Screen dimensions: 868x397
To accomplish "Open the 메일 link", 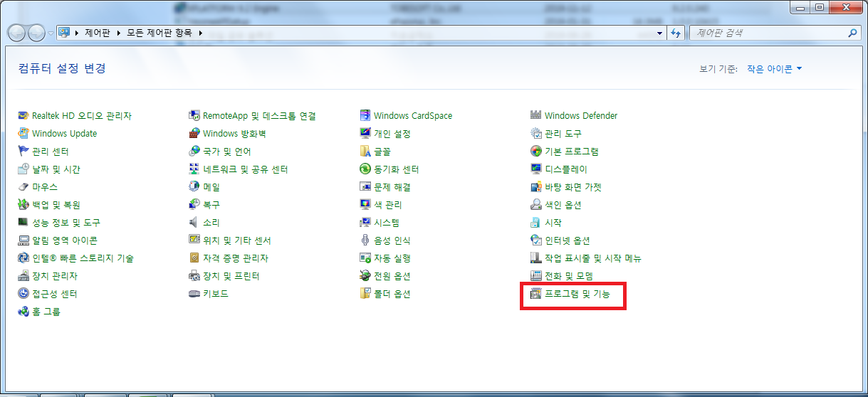I will 211,186.
